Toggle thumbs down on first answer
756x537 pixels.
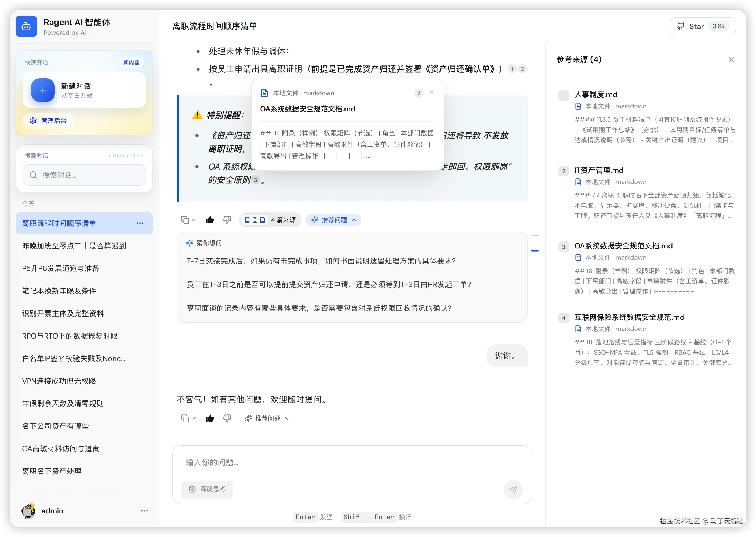point(227,220)
